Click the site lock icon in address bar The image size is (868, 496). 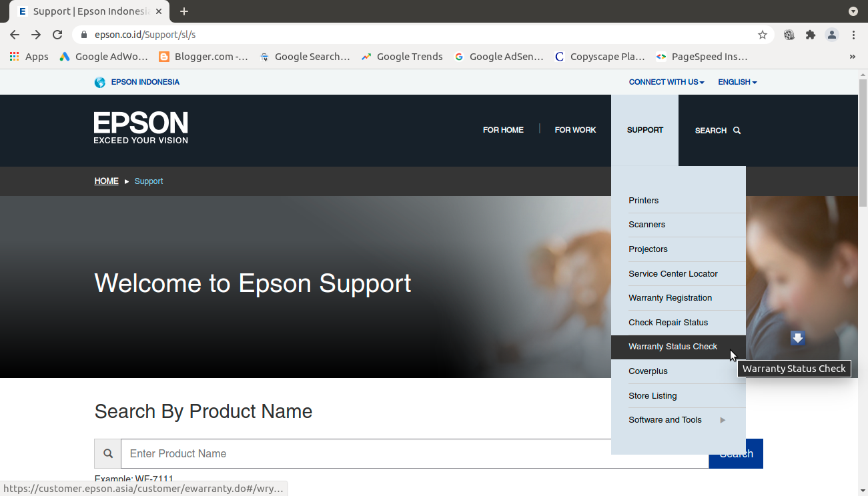(x=84, y=35)
